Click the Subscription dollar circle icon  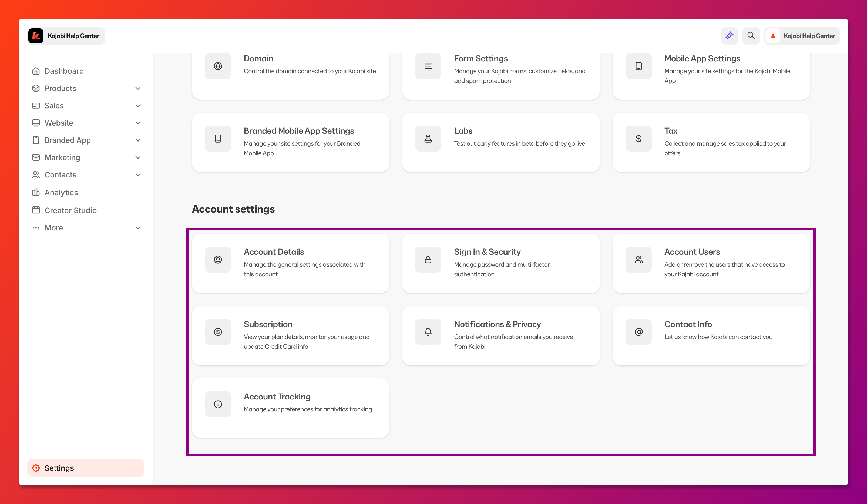point(218,332)
